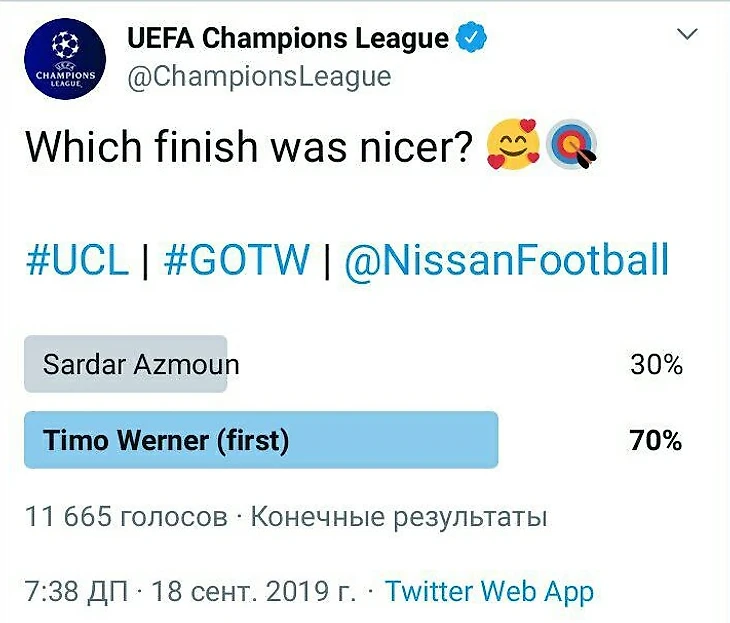Click the tweet text 'Which finish was nicer?'
This screenshot has width=730, height=623.
click(247, 148)
